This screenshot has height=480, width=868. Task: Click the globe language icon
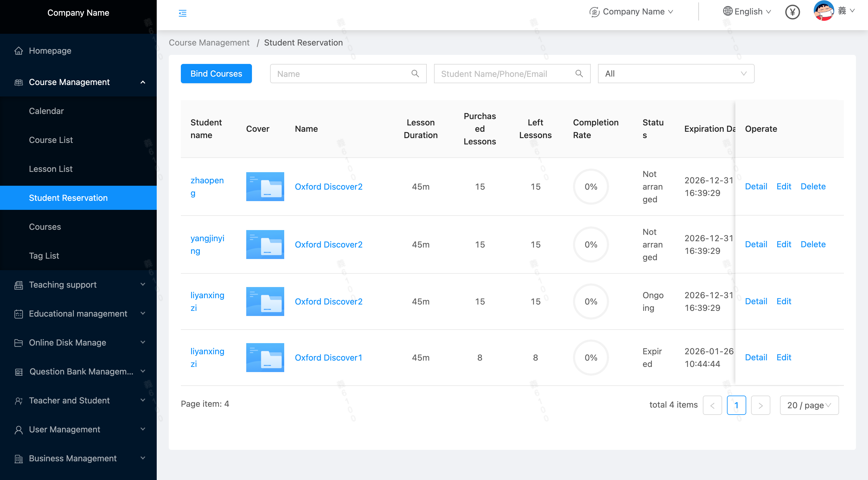pyautogui.click(x=727, y=11)
